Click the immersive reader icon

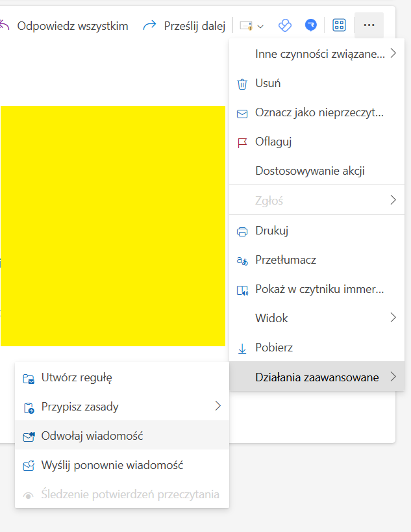coord(242,290)
